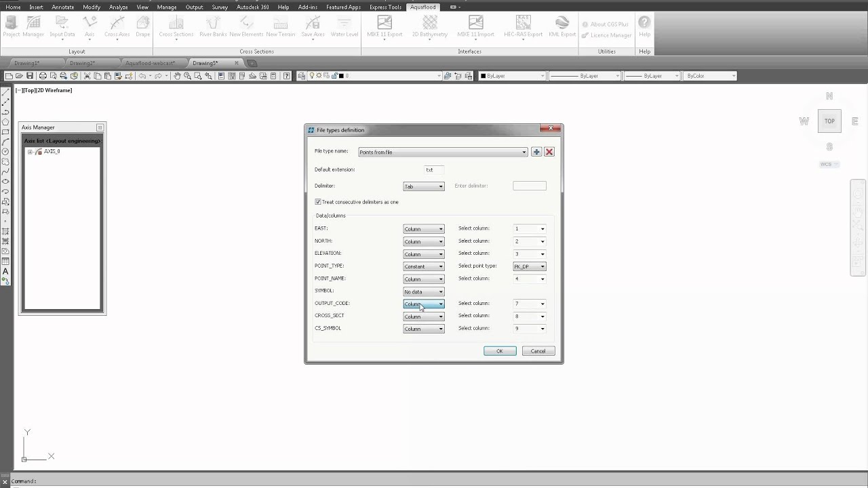Click the Save Axes ribbon icon
The width and height of the screenshot is (868, 488).
pos(313,26)
